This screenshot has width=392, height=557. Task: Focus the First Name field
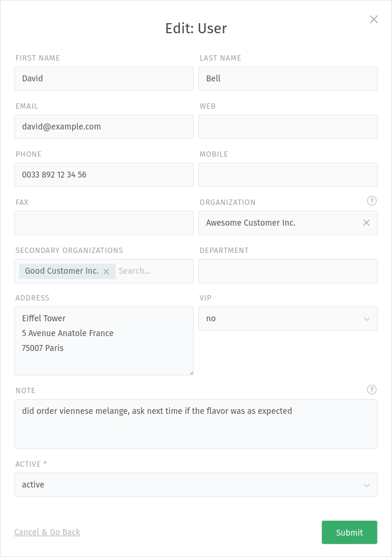click(104, 78)
